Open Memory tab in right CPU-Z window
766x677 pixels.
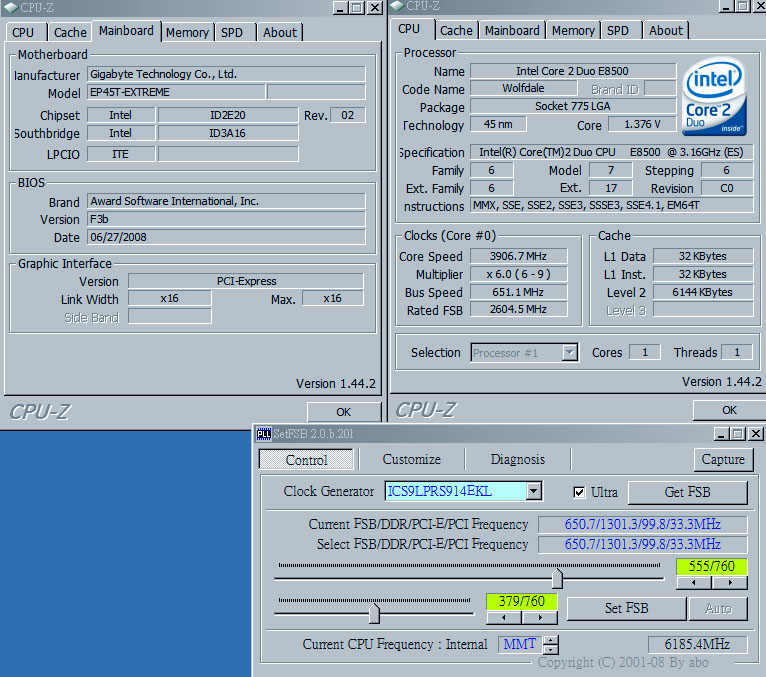click(573, 30)
